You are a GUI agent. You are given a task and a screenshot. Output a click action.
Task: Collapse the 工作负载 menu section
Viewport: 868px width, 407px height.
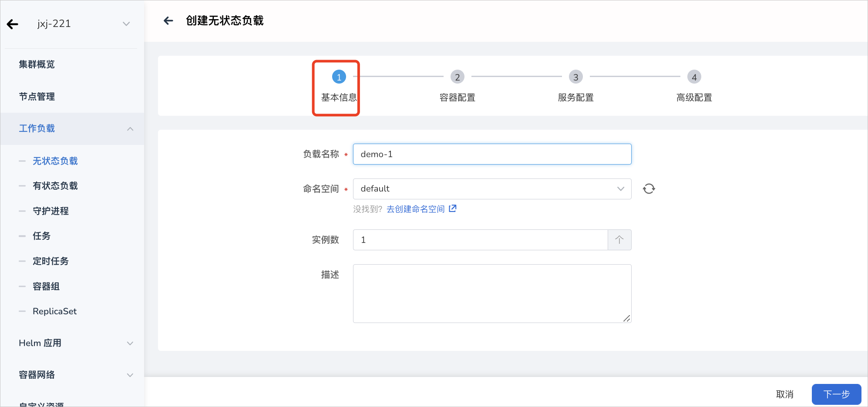(72, 128)
